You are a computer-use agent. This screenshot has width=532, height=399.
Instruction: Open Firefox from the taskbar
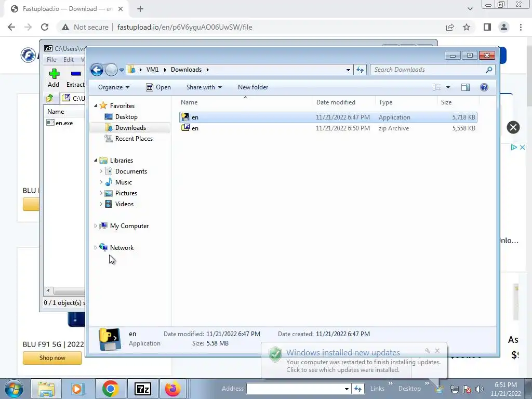click(173, 389)
